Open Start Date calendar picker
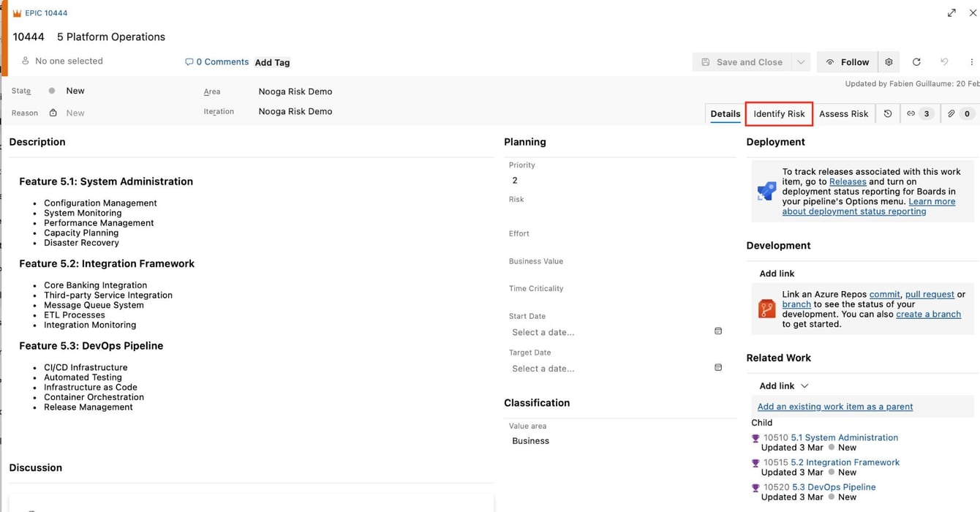Viewport: 980px width, 512px height. 718,331
